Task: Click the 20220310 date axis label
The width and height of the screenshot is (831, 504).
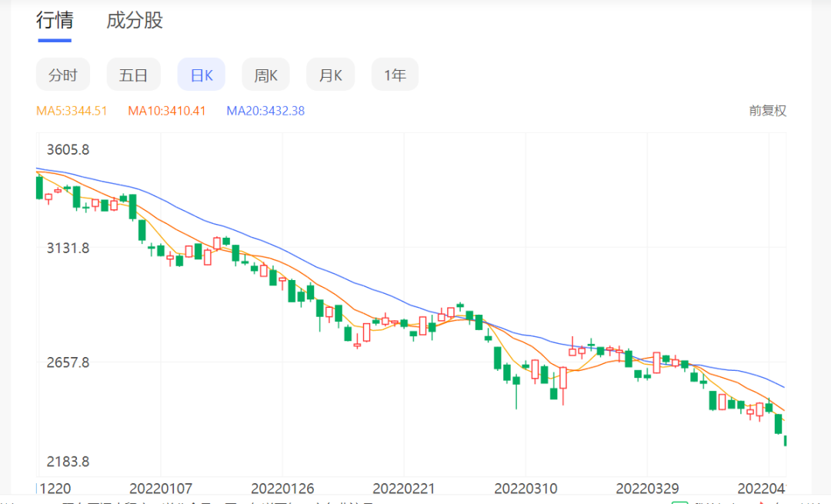Action: [526, 488]
